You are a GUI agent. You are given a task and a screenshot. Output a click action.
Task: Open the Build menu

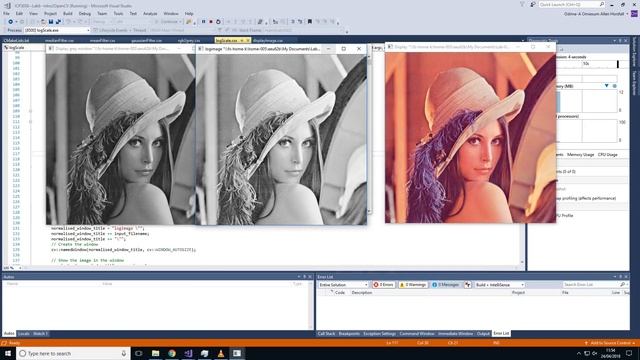(x=68, y=13)
